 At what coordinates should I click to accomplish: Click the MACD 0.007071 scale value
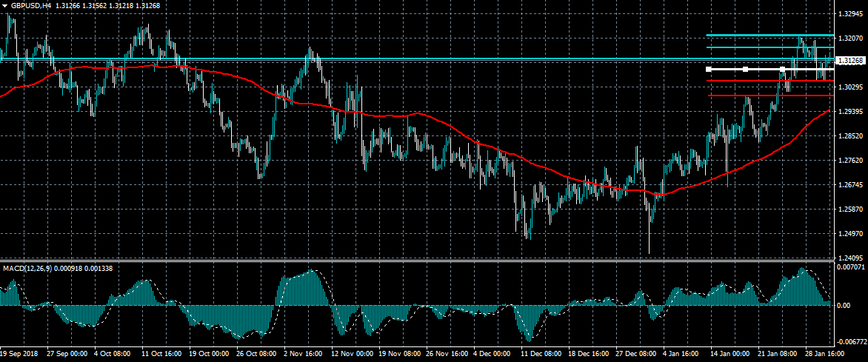pos(850,266)
